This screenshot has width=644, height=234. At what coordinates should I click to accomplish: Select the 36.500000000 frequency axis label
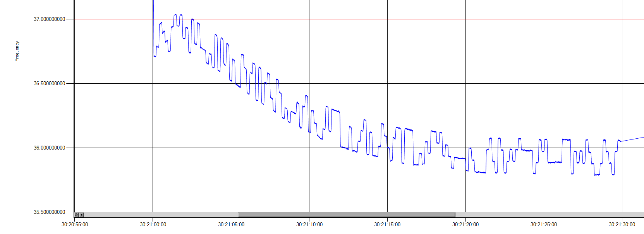pyautogui.click(x=49, y=83)
